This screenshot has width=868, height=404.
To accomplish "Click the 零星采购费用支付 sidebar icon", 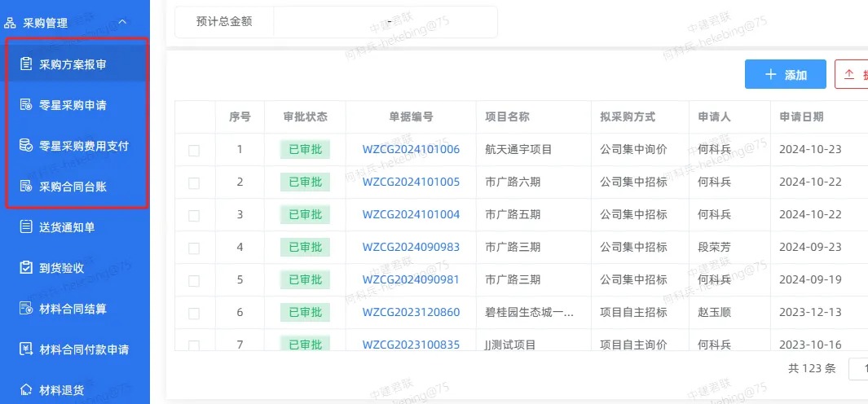I will tap(26, 146).
